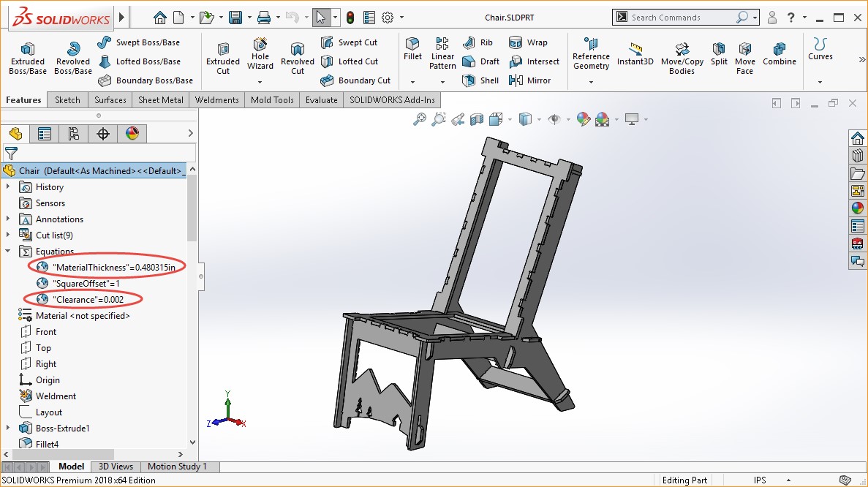Open Motion Study 1 tab

pyautogui.click(x=177, y=467)
